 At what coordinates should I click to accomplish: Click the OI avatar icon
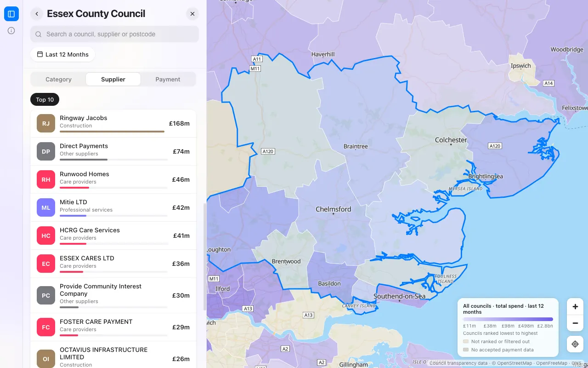[46, 359]
